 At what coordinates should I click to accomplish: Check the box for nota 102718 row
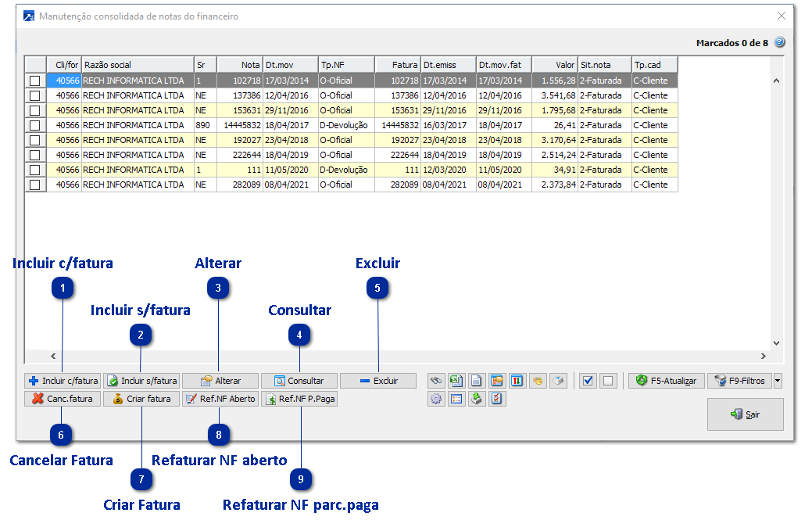click(34, 81)
